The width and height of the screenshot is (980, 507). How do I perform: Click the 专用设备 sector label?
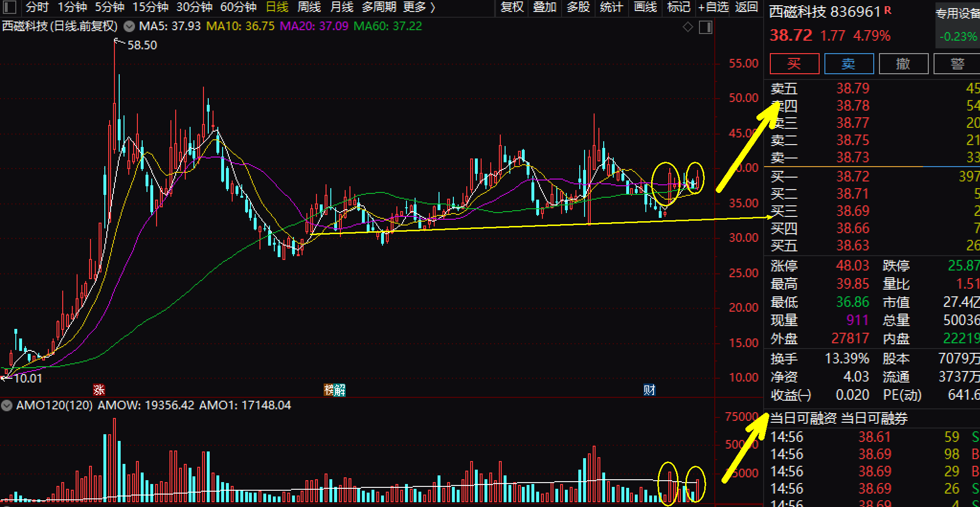(957, 13)
